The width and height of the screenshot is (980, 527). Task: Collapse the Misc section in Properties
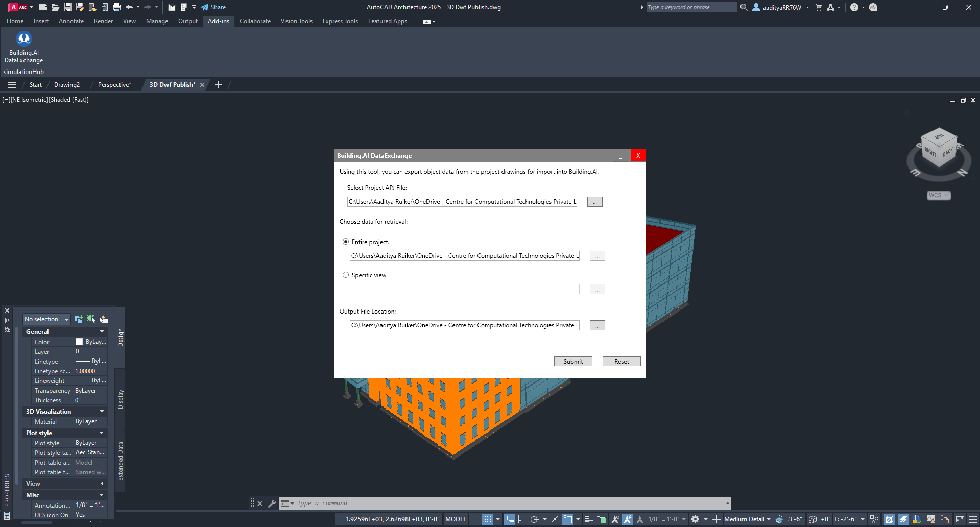[102, 495]
